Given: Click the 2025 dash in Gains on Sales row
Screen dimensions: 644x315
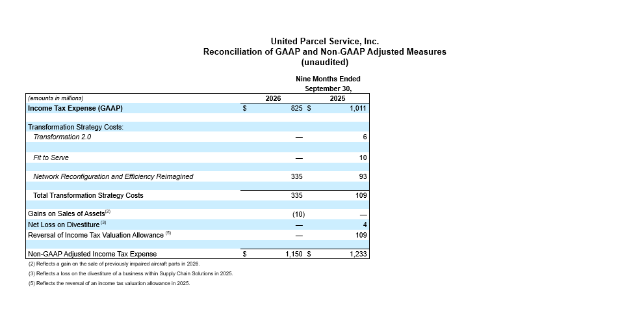Looking at the screenshot, I should [363, 215].
